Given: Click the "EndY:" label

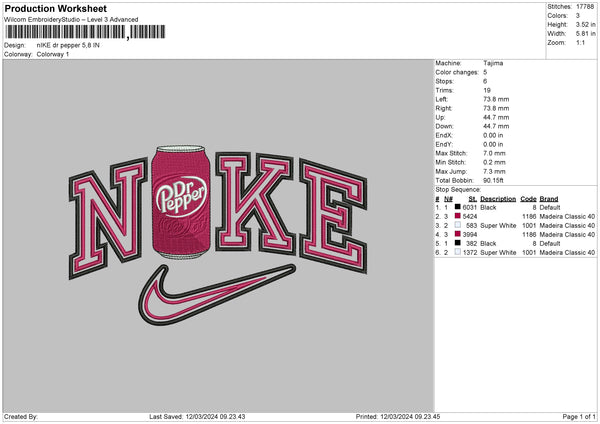Looking at the screenshot, I should 444,144.
